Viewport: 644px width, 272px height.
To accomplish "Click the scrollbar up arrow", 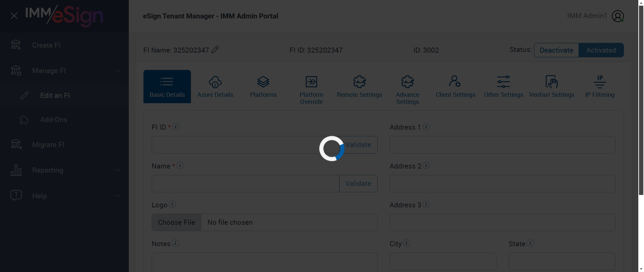I will [x=641, y=2].
